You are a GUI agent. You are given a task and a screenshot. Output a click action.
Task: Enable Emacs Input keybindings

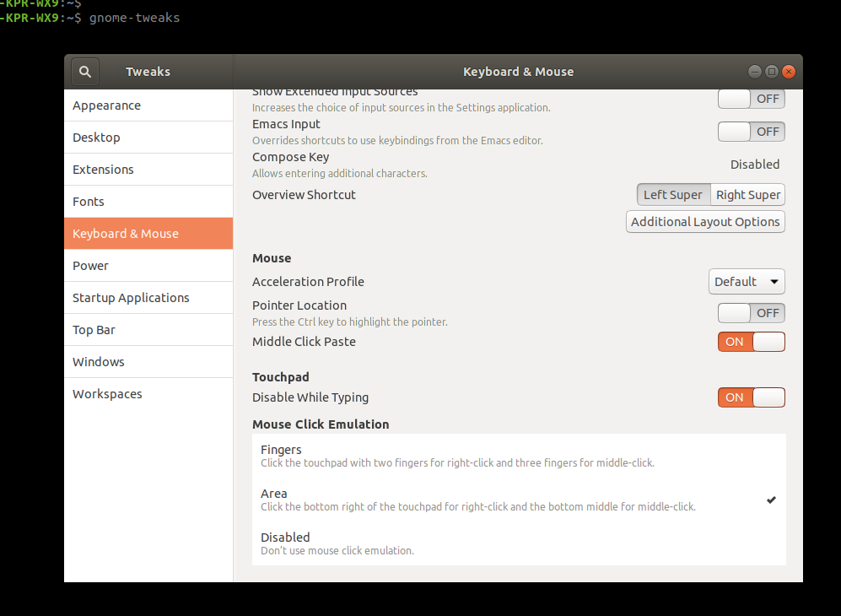coord(751,131)
